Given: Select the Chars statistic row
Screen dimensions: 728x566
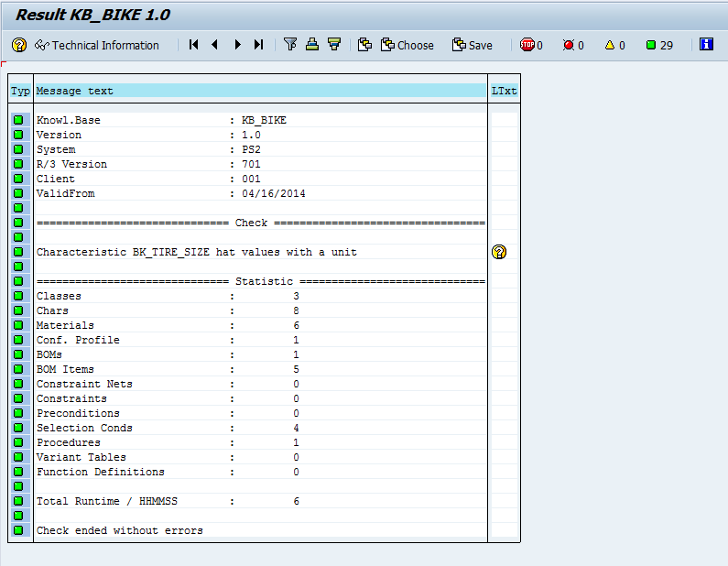Looking at the screenshot, I should point(260,310).
